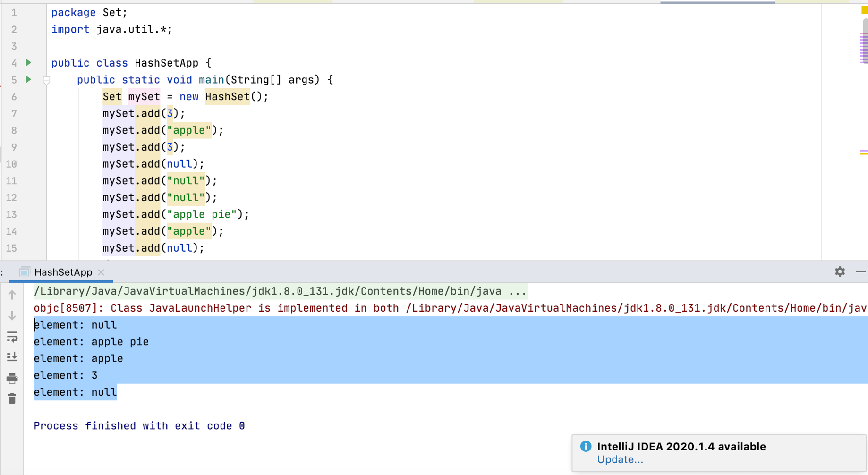Open the Update link in the notification
Image resolution: width=868 pixels, height=475 pixels.
pyautogui.click(x=620, y=459)
